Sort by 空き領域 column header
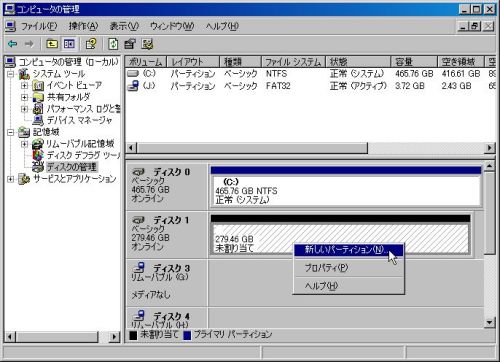 point(461,62)
